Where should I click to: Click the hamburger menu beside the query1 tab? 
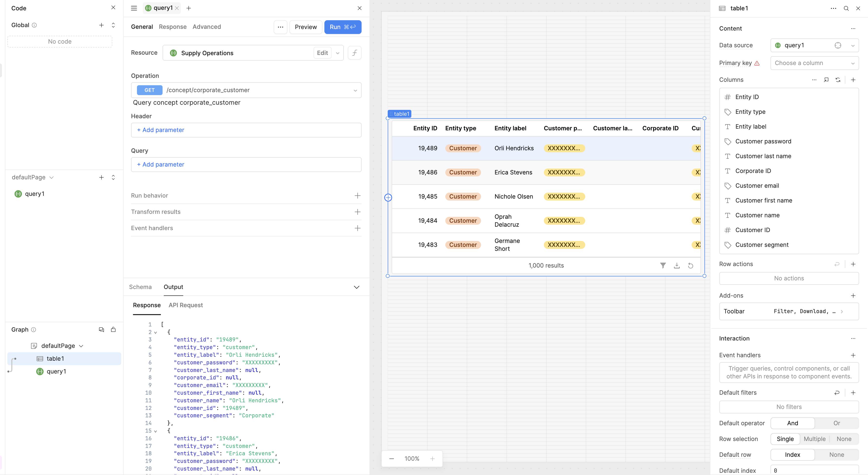click(134, 8)
